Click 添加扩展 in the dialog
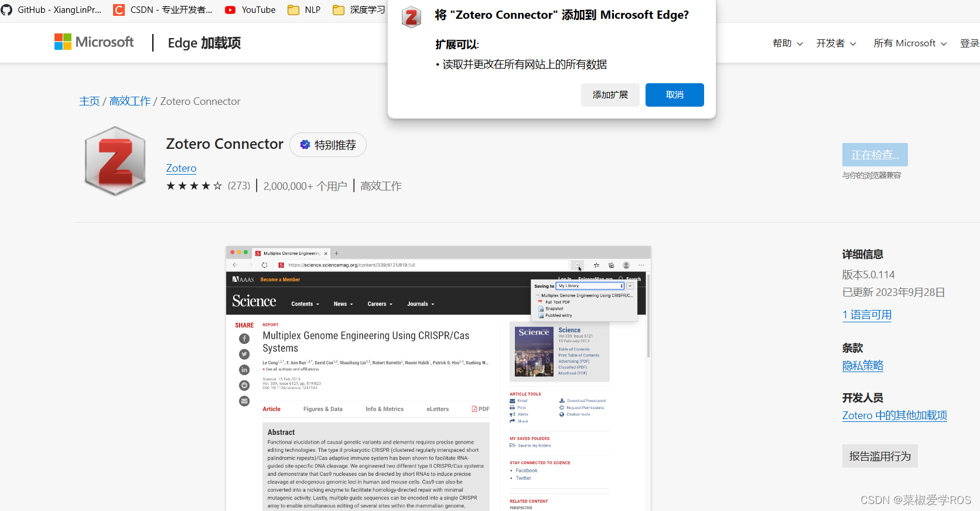Viewport: 980px width, 511px height. point(610,95)
